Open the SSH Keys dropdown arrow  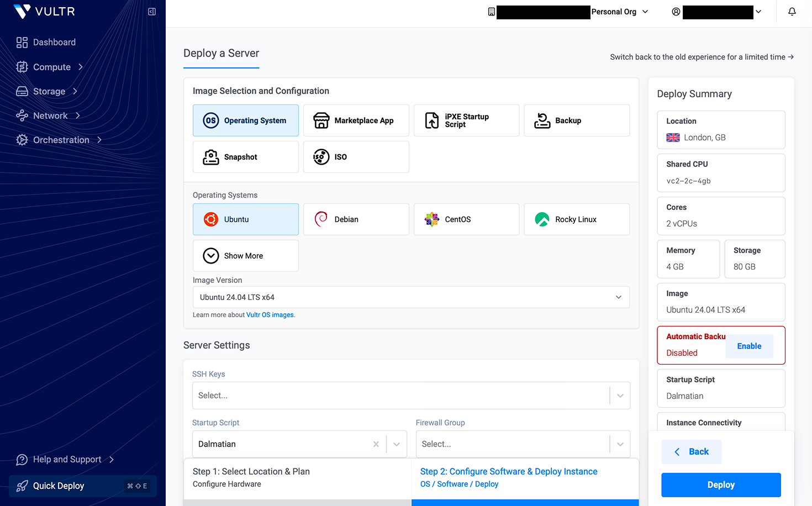tap(620, 396)
